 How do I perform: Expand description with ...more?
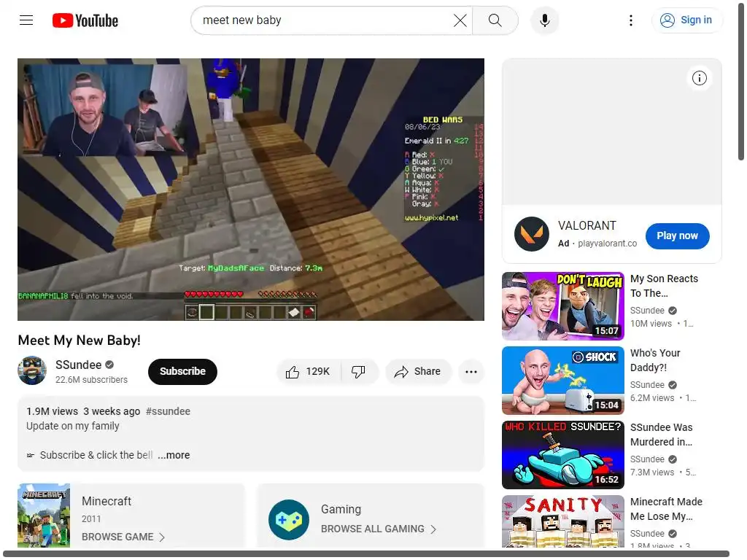click(x=174, y=455)
